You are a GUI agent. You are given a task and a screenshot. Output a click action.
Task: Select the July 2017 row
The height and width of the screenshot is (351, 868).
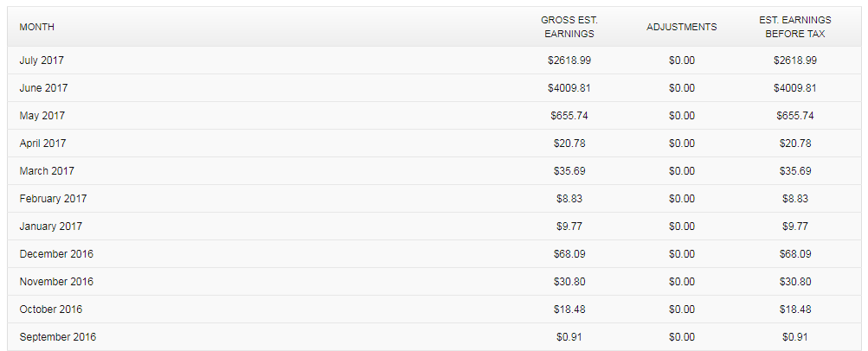(434, 61)
